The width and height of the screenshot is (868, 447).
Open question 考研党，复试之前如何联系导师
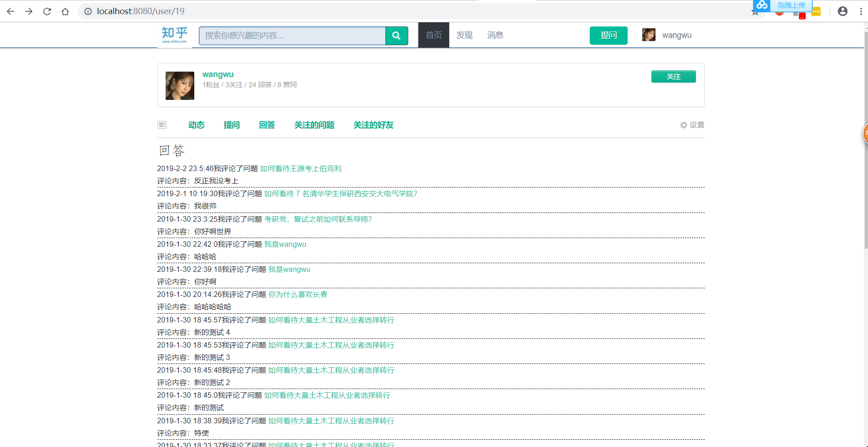point(318,219)
